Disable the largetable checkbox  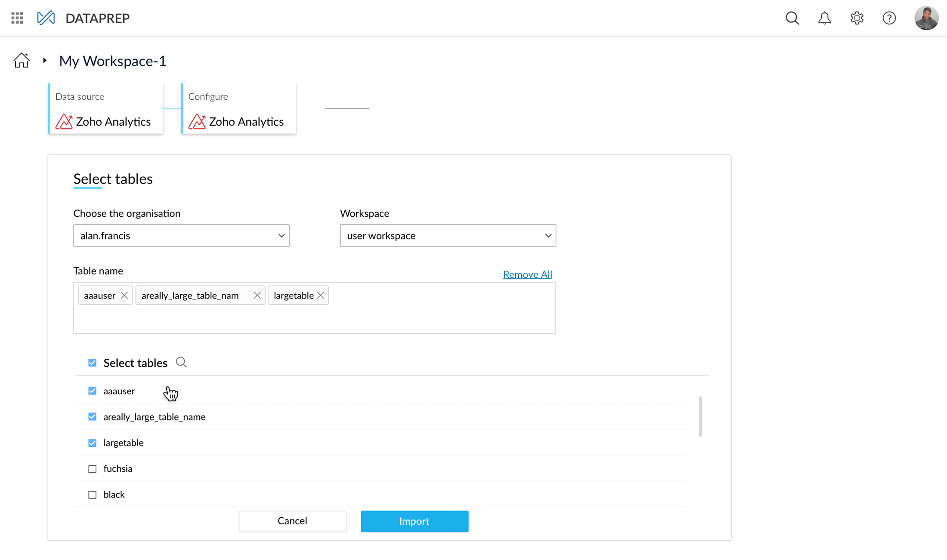(93, 443)
